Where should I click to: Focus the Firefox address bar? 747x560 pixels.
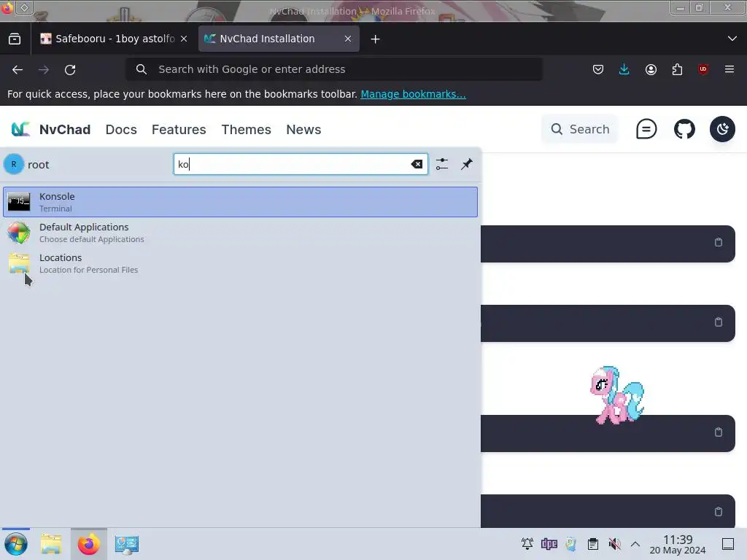coord(334,69)
